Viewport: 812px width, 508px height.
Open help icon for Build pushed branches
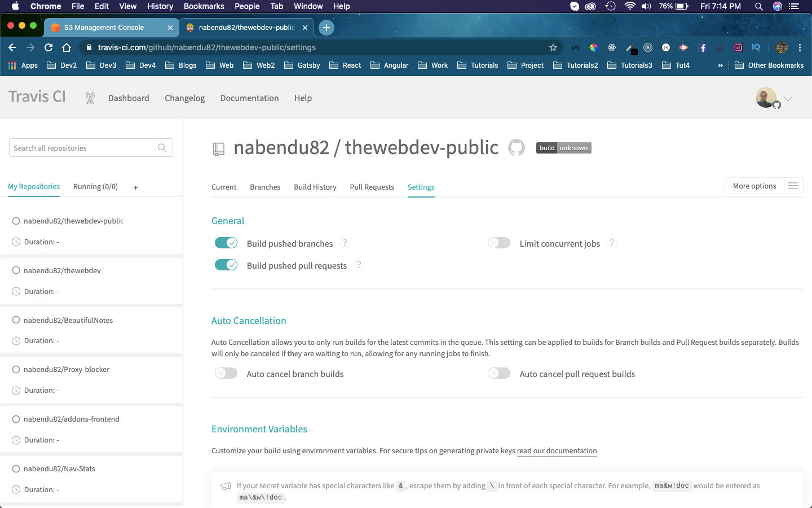tap(345, 243)
